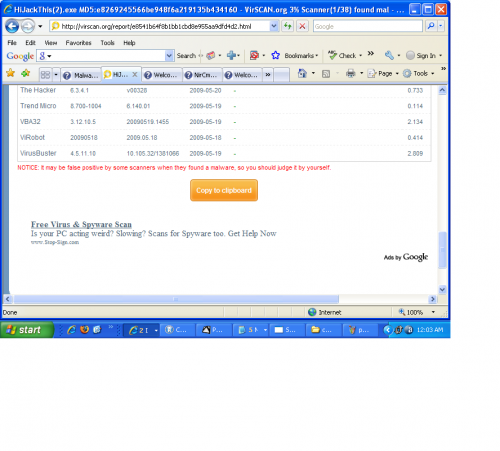Click the address bar with the virscan.org URL

(159, 26)
